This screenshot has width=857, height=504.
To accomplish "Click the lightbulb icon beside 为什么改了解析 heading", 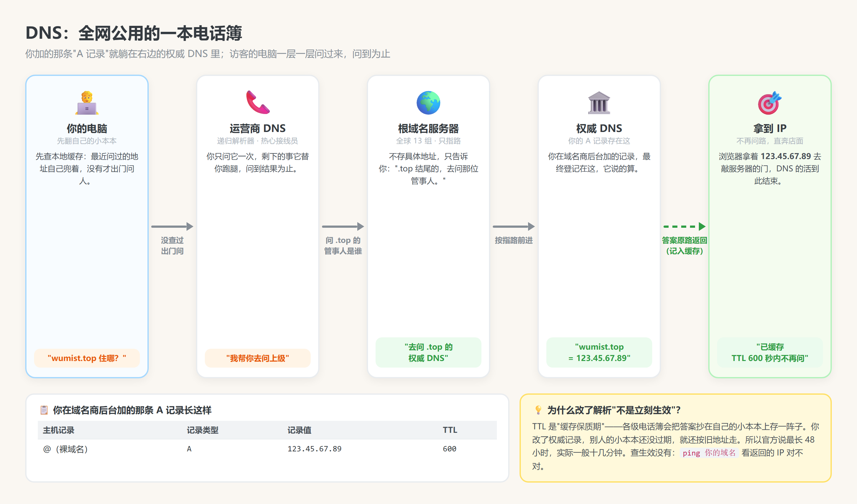I will tap(538, 410).
